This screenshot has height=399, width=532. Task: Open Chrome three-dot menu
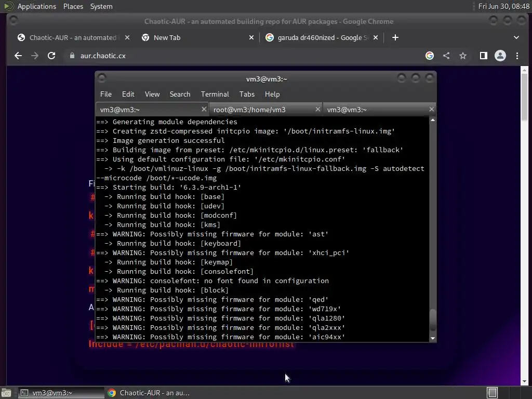(x=517, y=56)
